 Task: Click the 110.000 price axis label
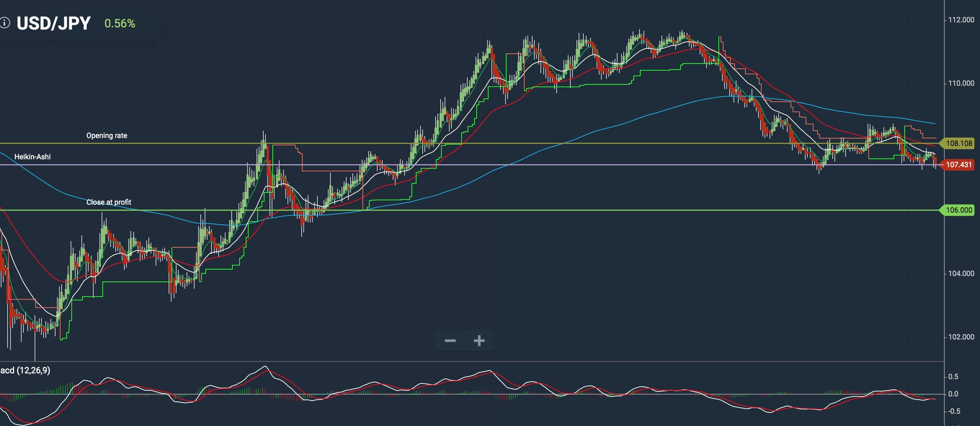[x=961, y=83]
